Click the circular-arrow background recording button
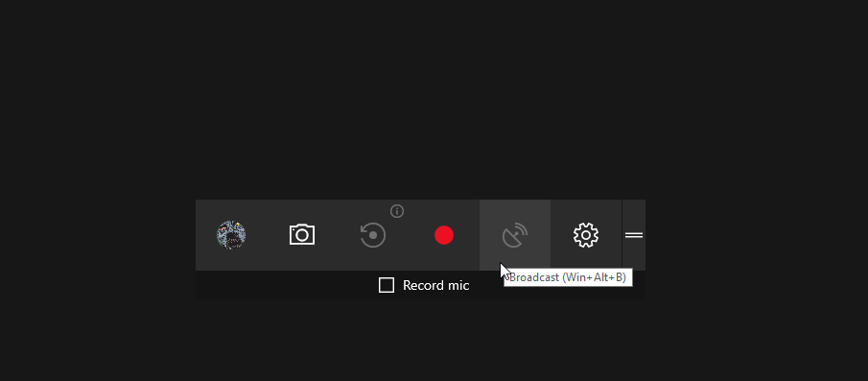 372,235
